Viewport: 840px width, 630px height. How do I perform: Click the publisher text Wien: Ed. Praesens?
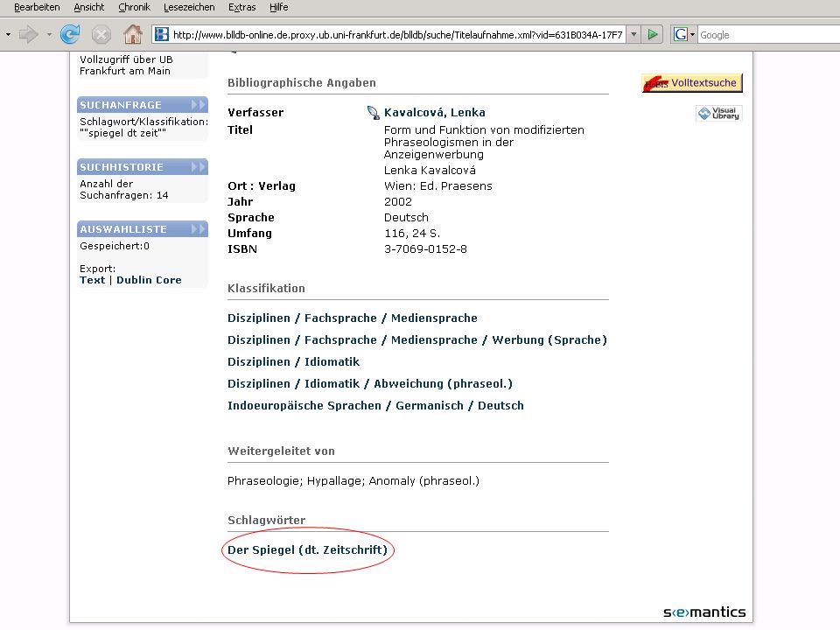[437, 185]
